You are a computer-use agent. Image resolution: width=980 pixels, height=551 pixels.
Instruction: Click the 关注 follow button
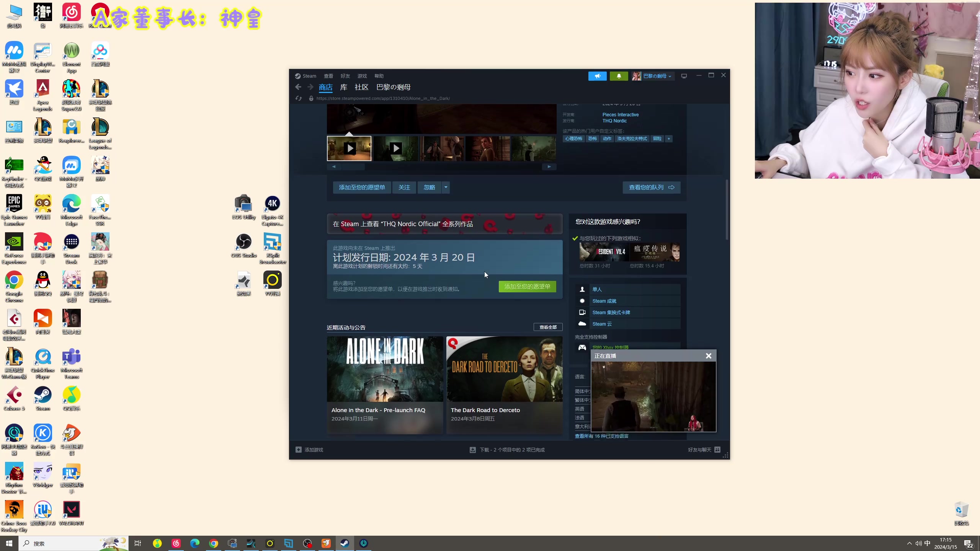click(404, 187)
